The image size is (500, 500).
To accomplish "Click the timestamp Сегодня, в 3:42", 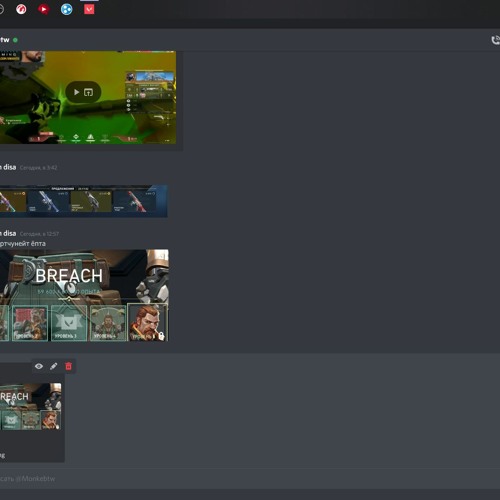I will click(38, 168).
